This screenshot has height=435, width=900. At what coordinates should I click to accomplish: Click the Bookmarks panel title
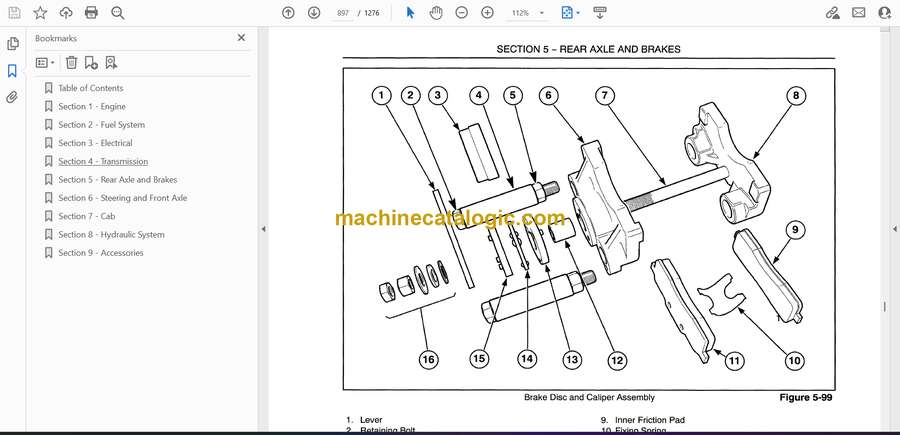(56, 38)
